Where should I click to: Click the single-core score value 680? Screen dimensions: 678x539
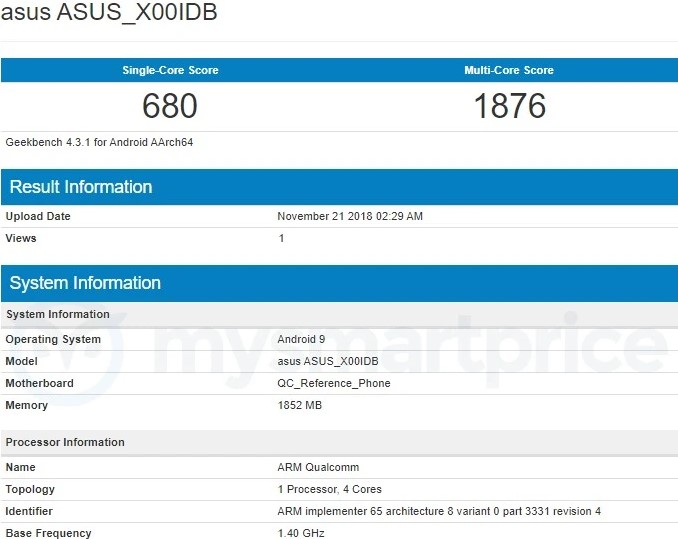click(170, 106)
